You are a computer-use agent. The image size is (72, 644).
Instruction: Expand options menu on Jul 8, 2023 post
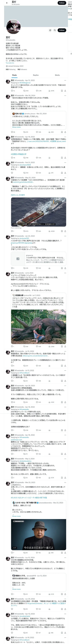click(x=65, y=273)
